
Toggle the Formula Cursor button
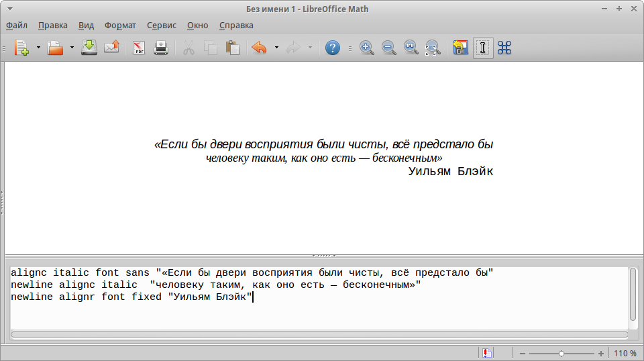483,48
